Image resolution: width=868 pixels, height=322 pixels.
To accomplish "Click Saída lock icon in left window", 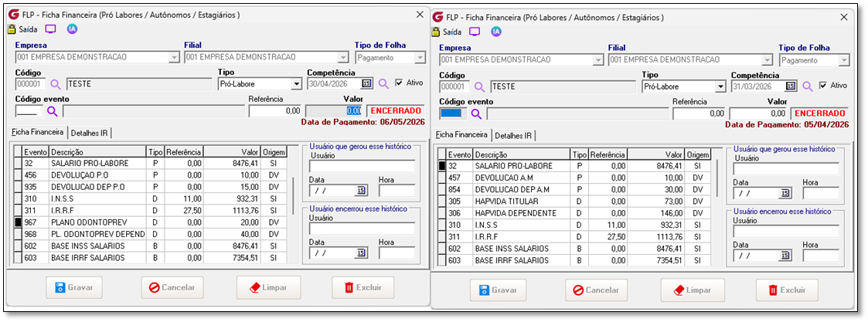I will (x=11, y=29).
